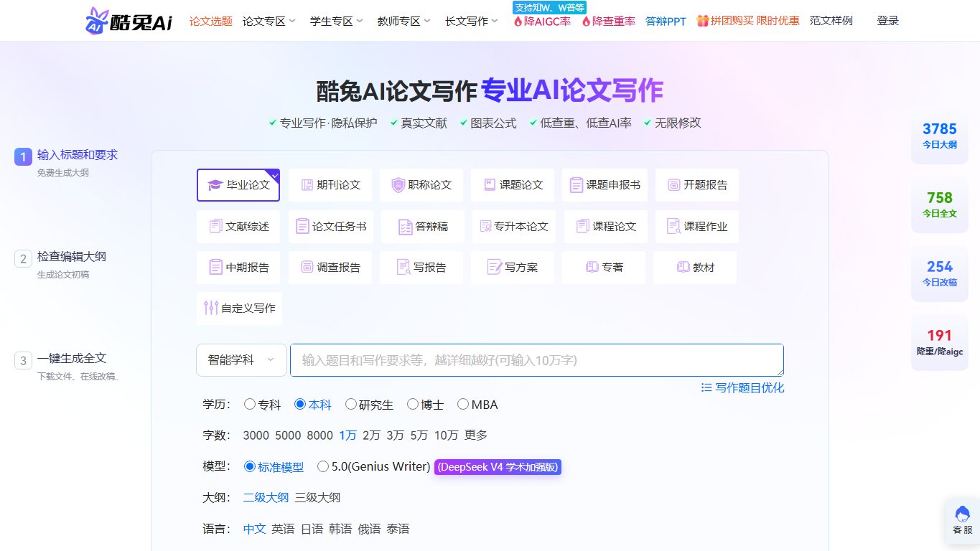Screen dimensions: 980x551
Task: Choose 英语 as output language
Action: 283,529
